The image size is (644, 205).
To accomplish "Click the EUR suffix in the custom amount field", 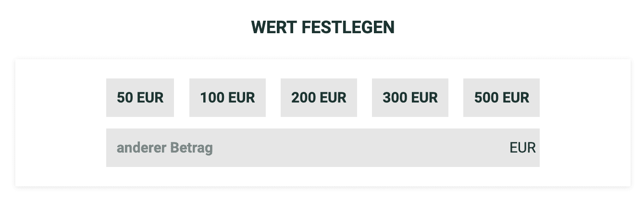I will point(522,148).
